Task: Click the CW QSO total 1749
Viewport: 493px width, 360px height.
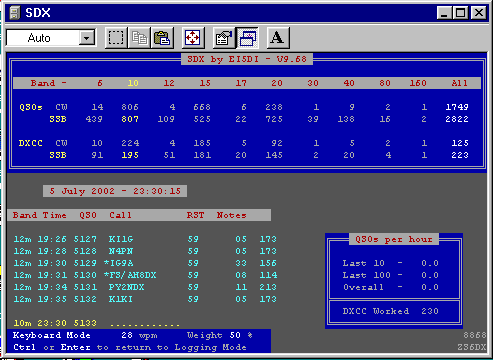Action: (x=457, y=107)
